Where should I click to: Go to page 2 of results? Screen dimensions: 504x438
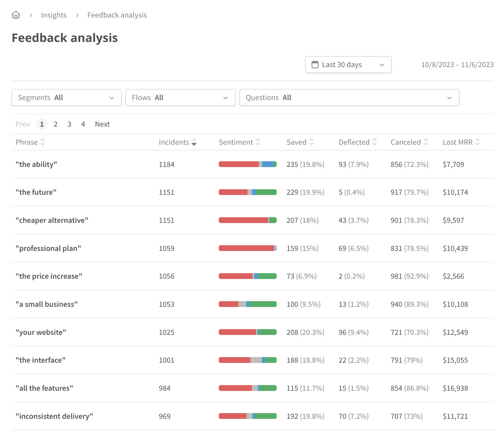55,124
